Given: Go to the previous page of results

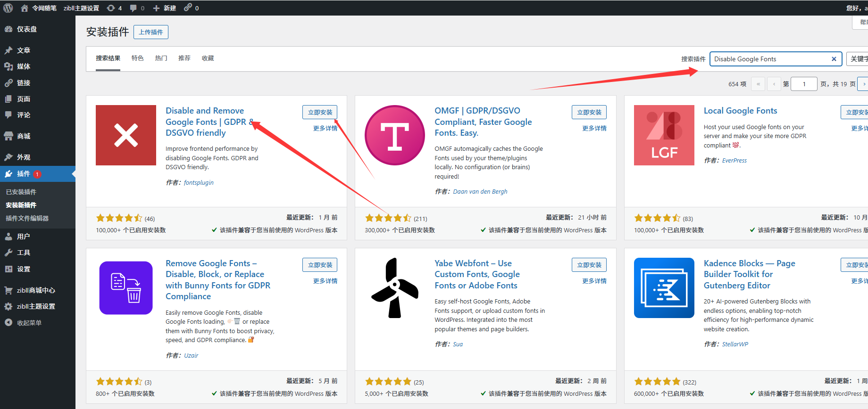Looking at the screenshot, I should (774, 84).
